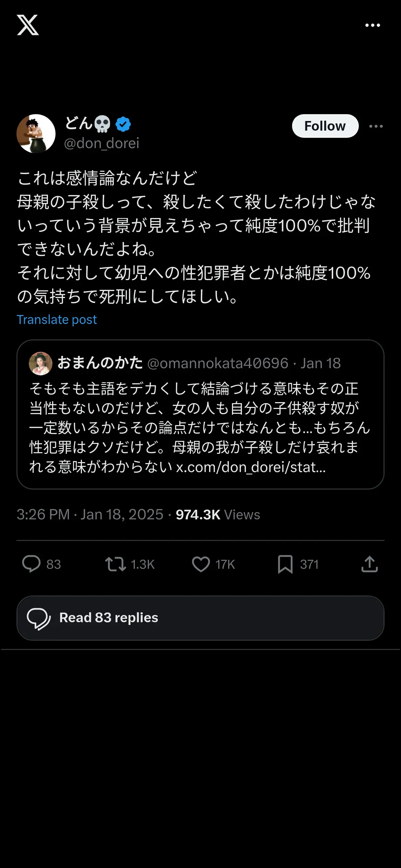Open the top-right three-dot menu
The height and width of the screenshot is (868, 401).
[x=373, y=25]
